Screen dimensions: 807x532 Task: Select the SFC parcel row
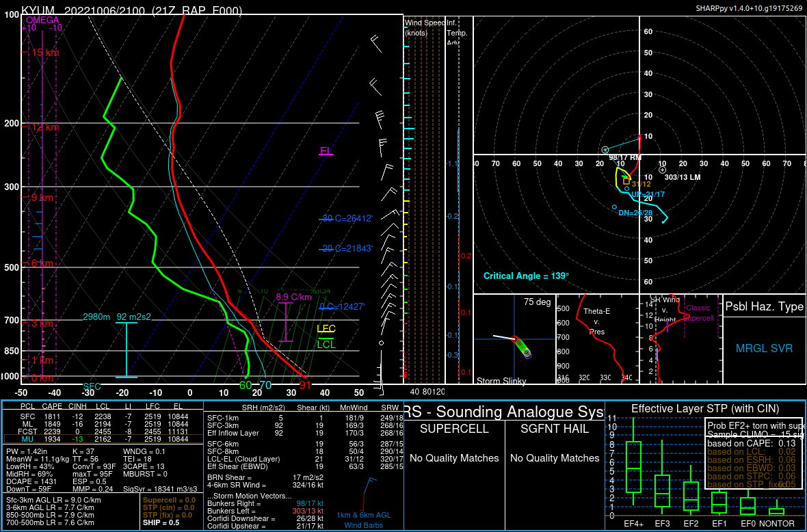tap(103, 416)
